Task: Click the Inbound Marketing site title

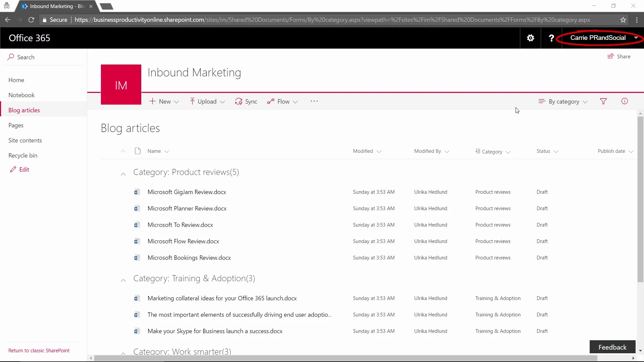Action: click(194, 72)
